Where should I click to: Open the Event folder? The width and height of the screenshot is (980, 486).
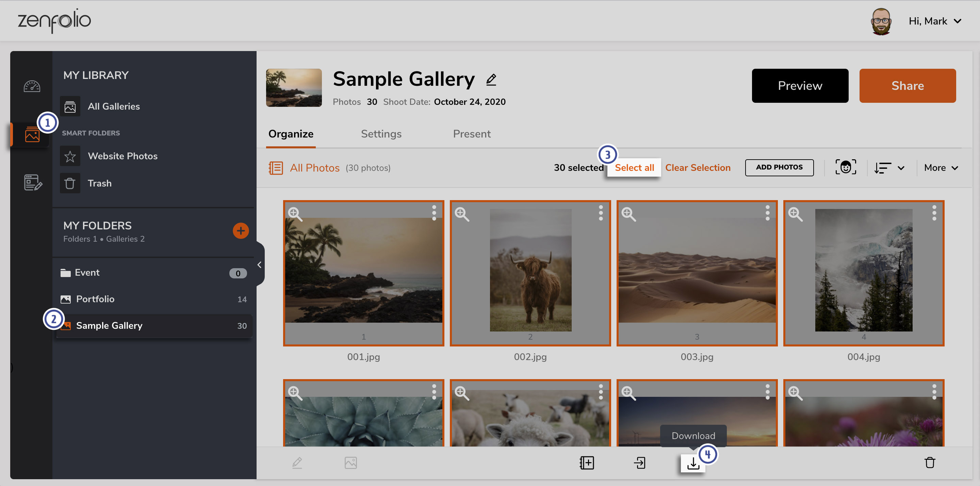tap(154, 273)
